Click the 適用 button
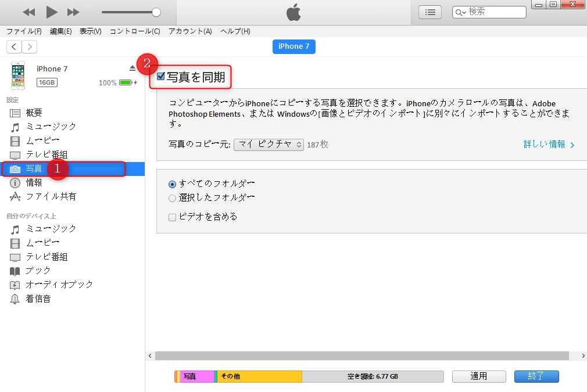This screenshot has width=587, height=392. coord(479,376)
